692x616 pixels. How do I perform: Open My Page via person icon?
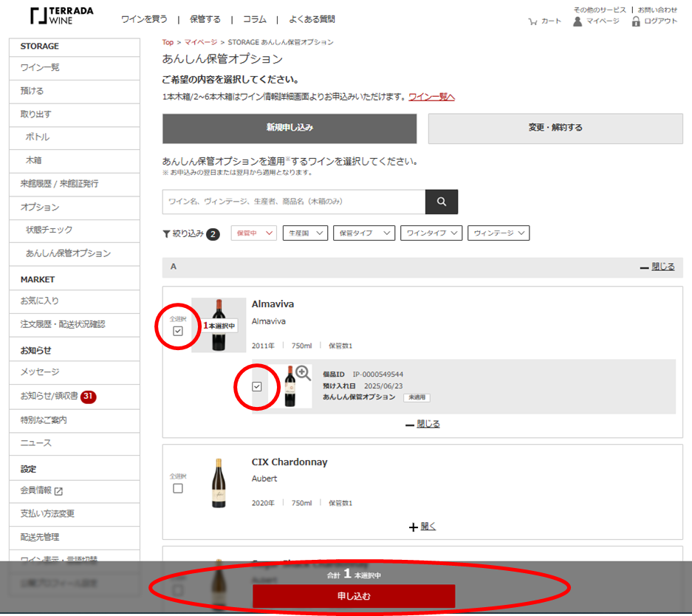click(578, 21)
